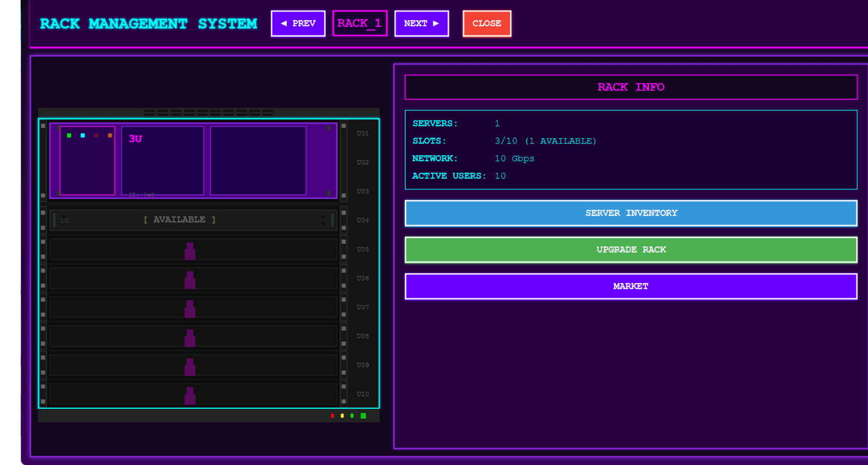The width and height of the screenshot is (868, 465).
Task: Open the Server Inventory
Action: pyautogui.click(x=631, y=213)
